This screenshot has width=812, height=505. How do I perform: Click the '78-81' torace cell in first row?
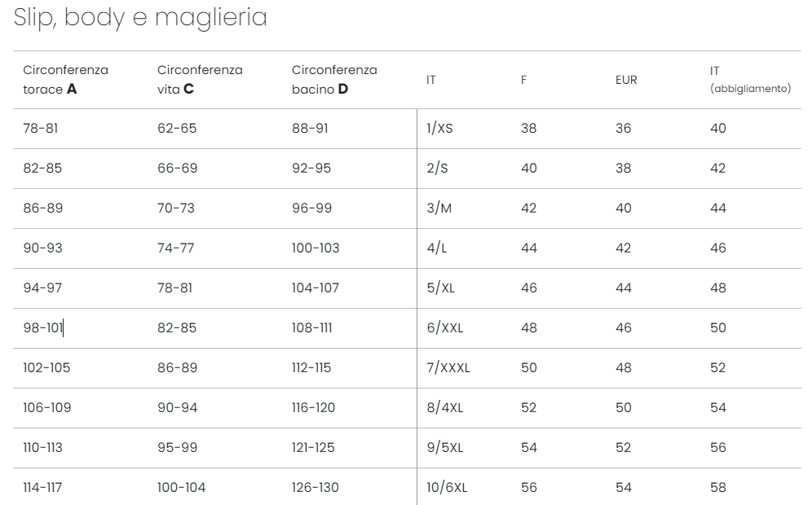(x=41, y=129)
